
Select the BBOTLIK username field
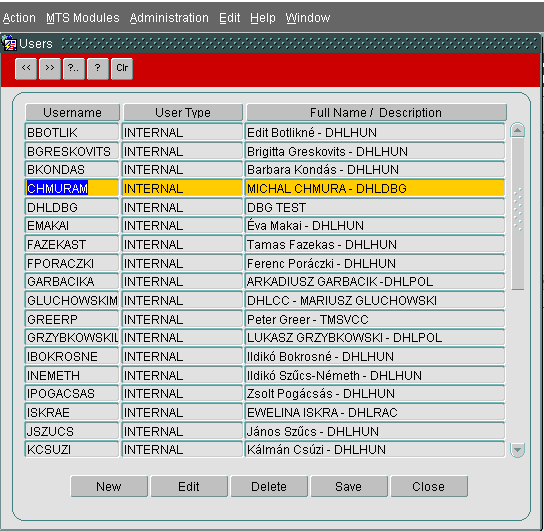(72, 132)
